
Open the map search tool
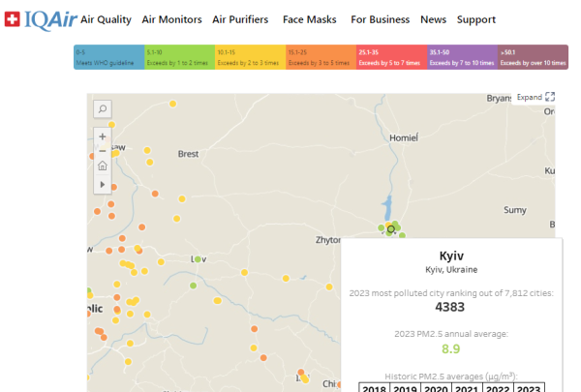[x=103, y=109]
